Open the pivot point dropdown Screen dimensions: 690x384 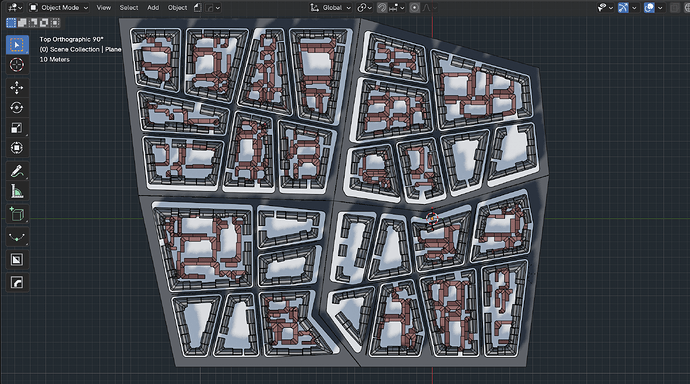[364, 7]
